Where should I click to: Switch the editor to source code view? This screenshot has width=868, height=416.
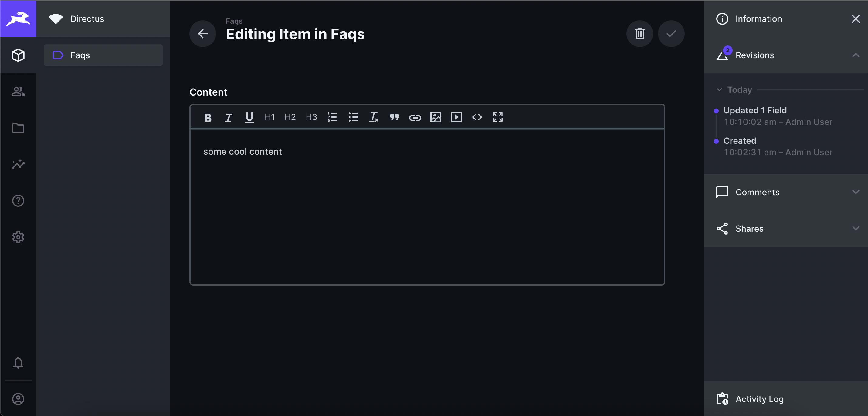click(477, 117)
